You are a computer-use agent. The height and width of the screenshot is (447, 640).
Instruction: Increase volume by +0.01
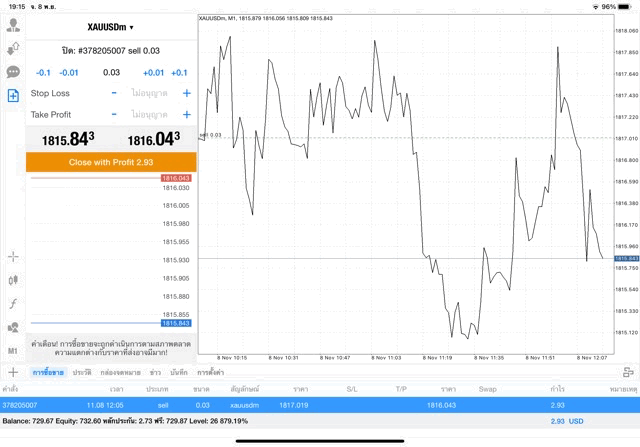coord(153,72)
